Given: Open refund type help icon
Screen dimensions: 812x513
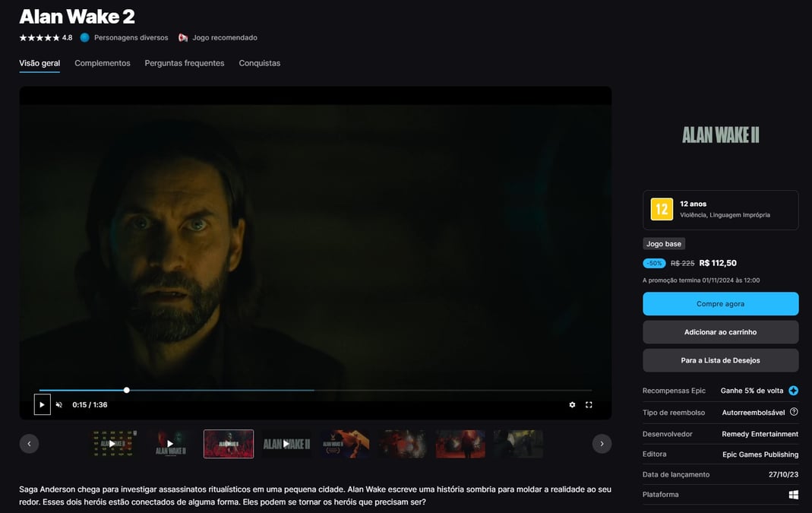Looking at the screenshot, I should 794,412.
